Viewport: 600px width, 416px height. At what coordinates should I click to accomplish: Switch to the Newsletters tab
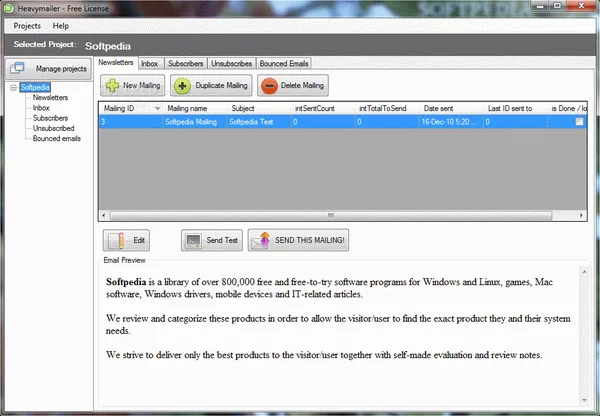coord(116,62)
